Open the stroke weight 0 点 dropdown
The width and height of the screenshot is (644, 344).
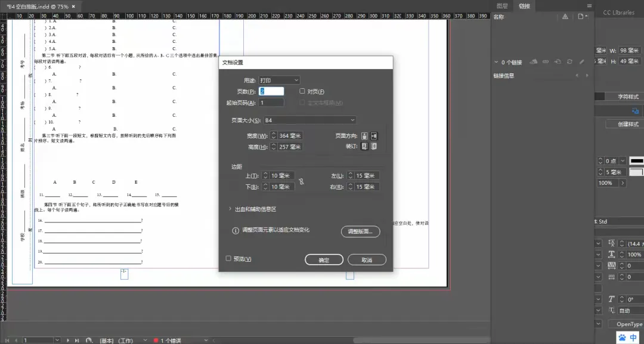[x=623, y=161]
